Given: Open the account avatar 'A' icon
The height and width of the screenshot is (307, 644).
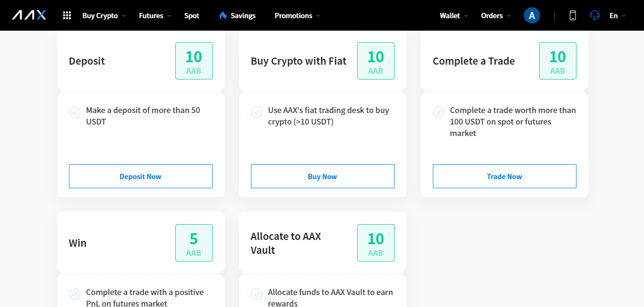Looking at the screenshot, I should 531,15.
